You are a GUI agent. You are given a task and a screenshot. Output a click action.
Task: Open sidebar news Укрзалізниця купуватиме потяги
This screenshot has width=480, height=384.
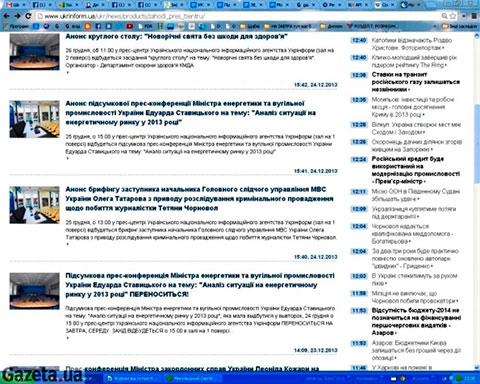[414, 213]
